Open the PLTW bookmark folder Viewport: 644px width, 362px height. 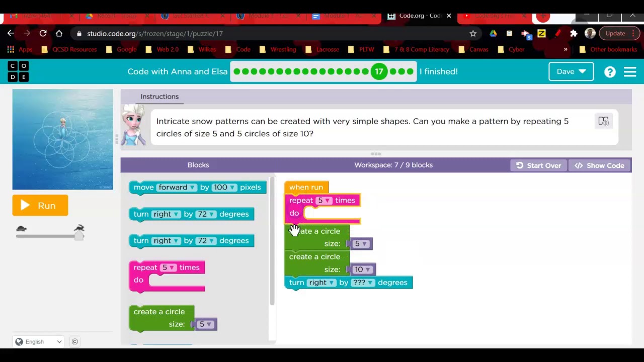click(361, 49)
